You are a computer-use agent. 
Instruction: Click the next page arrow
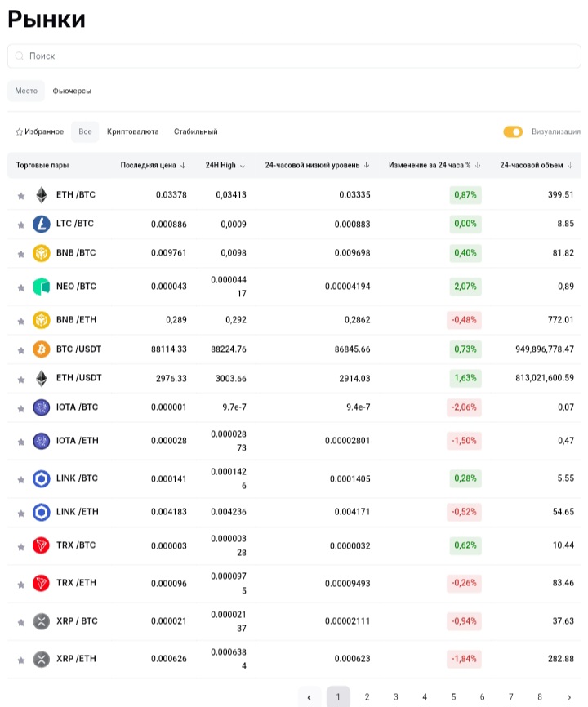(568, 697)
